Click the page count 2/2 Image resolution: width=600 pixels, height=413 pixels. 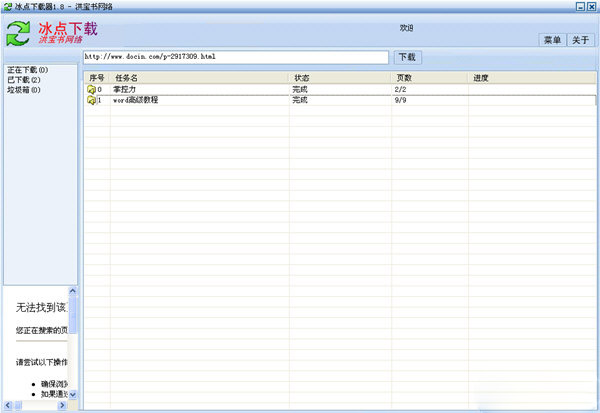coord(400,90)
